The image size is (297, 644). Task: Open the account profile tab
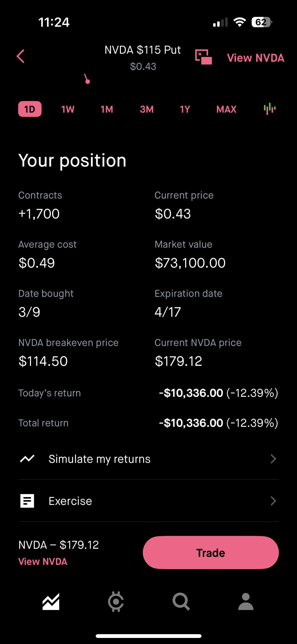tap(246, 602)
